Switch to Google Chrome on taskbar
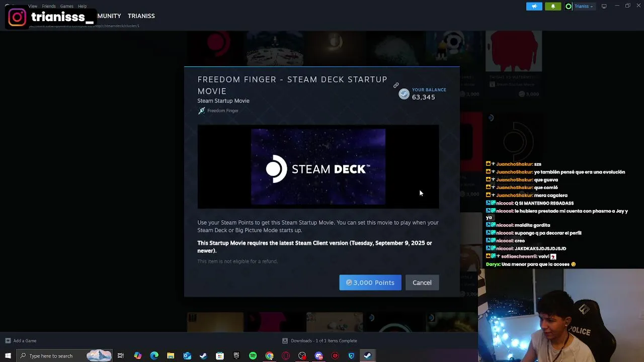This screenshot has height=362, width=644. 269,356
